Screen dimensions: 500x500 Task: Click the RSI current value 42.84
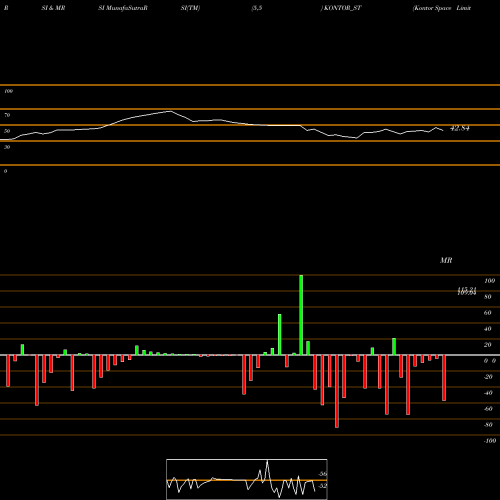(460, 128)
